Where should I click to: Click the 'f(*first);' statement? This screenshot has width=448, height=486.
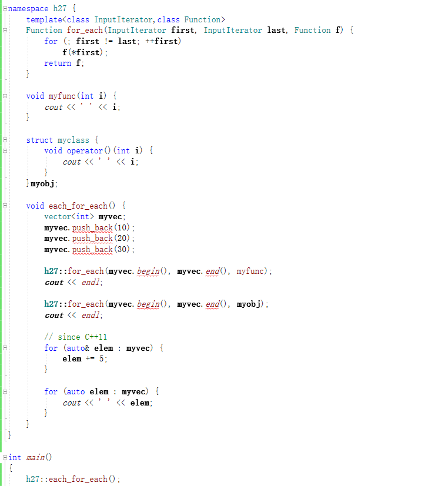[85, 52]
